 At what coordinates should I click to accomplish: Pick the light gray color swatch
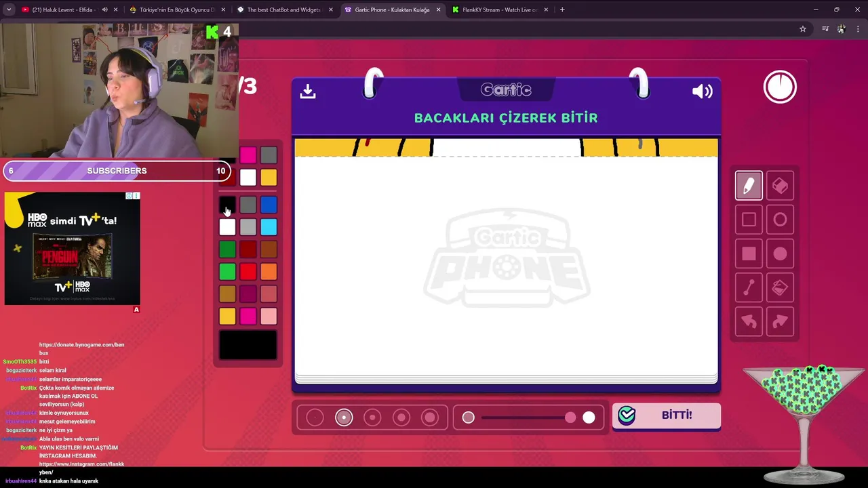click(x=248, y=227)
